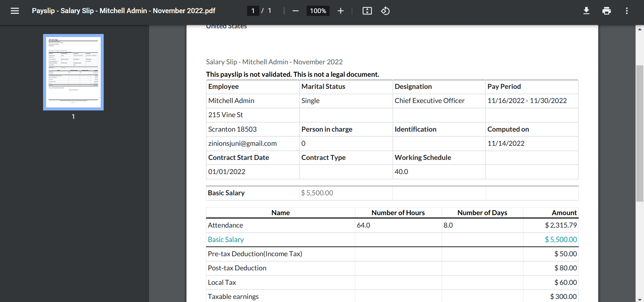The width and height of the screenshot is (644, 302).
Task: Click the scroll up arrow
Action: [x=640, y=29]
